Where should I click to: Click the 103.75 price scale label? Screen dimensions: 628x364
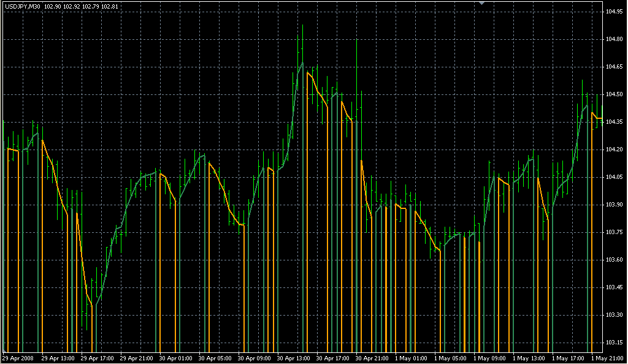coord(614,232)
